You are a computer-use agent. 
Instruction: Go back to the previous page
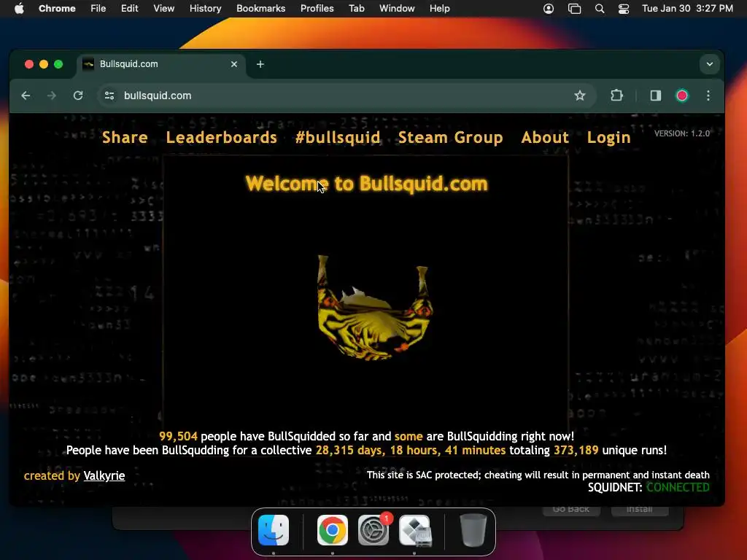pos(26,96)
